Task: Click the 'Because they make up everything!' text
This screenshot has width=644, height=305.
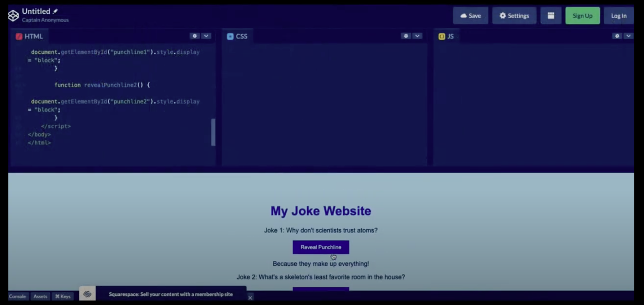Action: pos(321,264)
